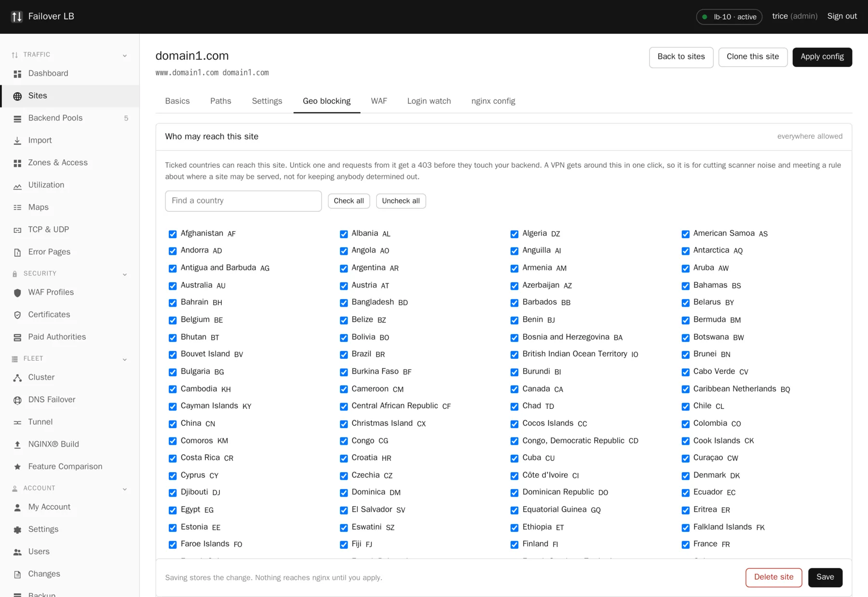Click the Sign out link
The width and height of the screenshot is (868, 597).
tap(842, 16)
